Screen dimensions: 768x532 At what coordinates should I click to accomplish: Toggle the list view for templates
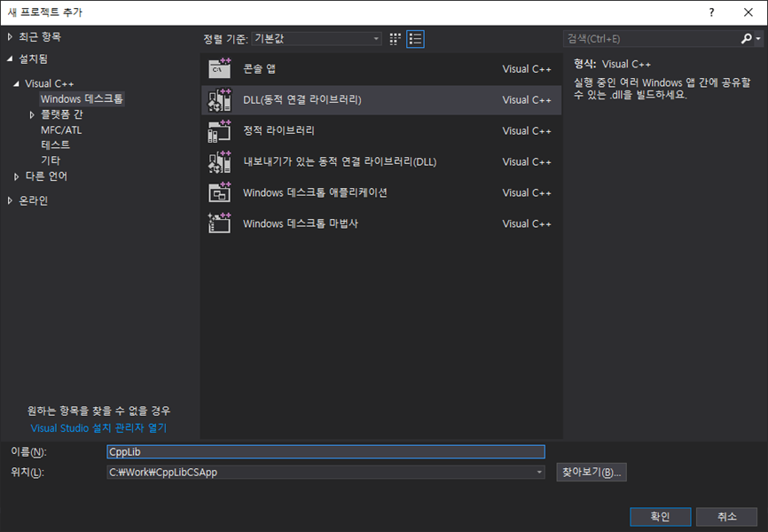pyautogui.click(x=414, y=38)
